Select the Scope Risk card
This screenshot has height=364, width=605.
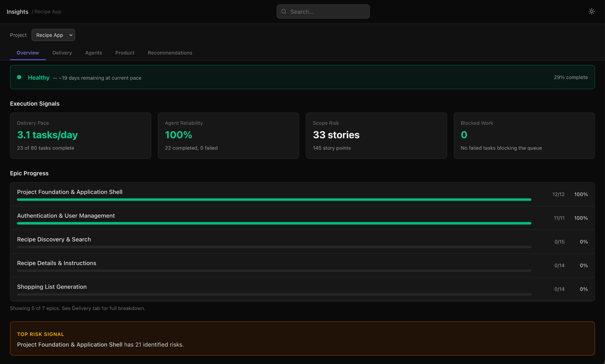pos(376,136)
